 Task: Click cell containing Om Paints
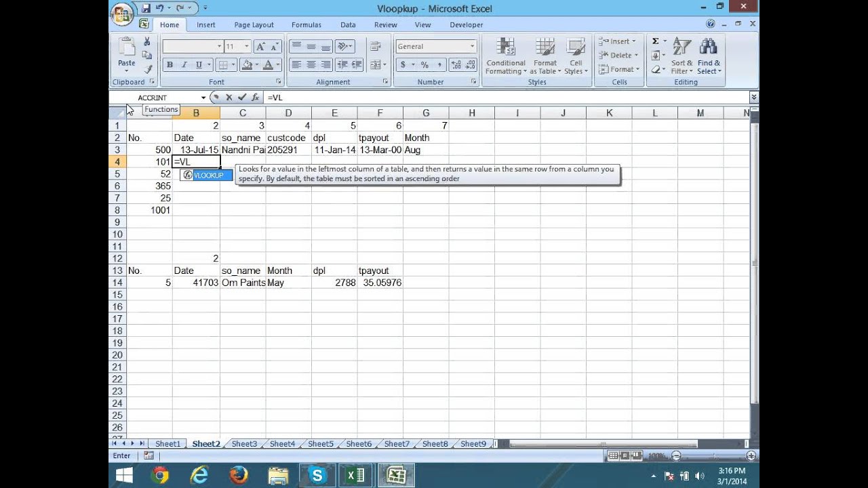coord(243,283)
